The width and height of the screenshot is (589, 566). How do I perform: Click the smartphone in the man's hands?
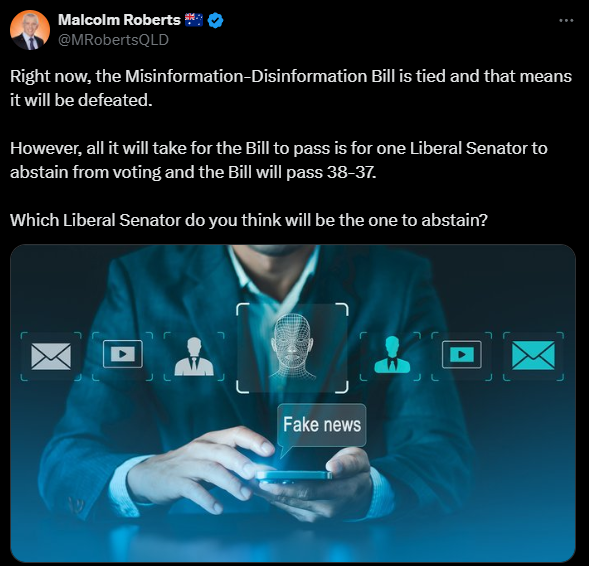pyautogui.click(x=294, y=475)
